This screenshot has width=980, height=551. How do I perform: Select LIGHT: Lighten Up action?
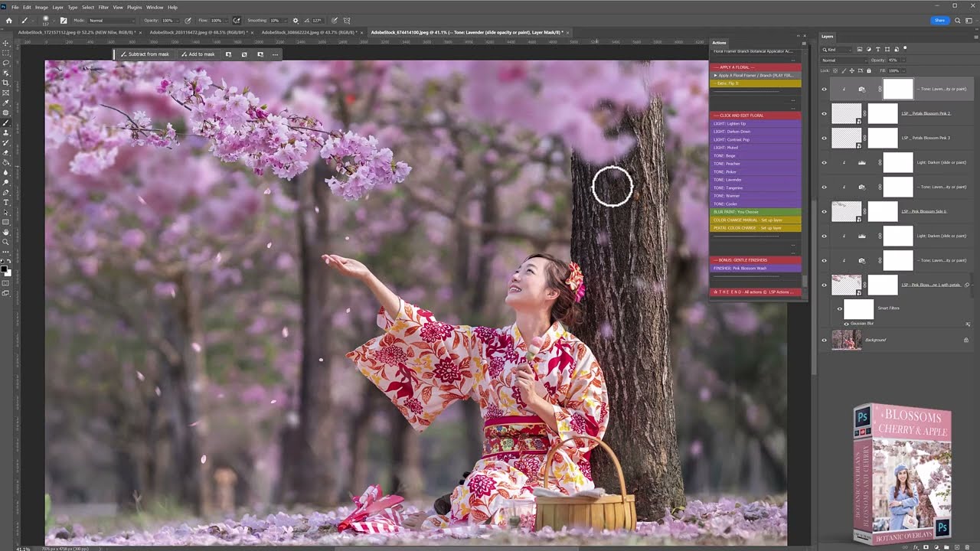tap(756, 123)
